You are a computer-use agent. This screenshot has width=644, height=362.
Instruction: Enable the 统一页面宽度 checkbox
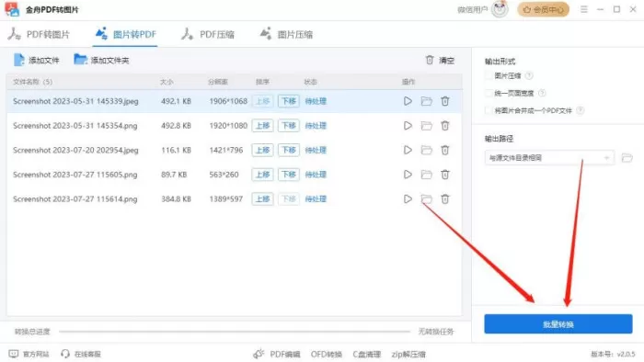pyautogui.click(x=489, y=93)
